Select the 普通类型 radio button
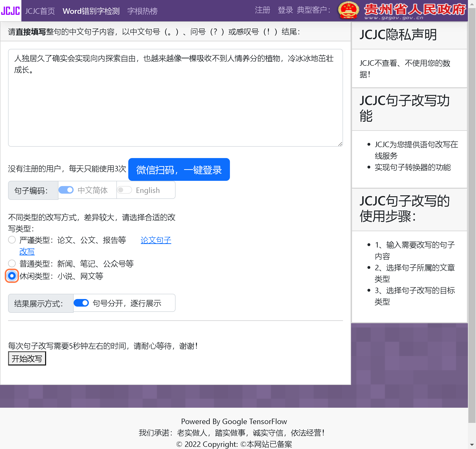This screenshot has height=449, width=476. coord(12,263)
